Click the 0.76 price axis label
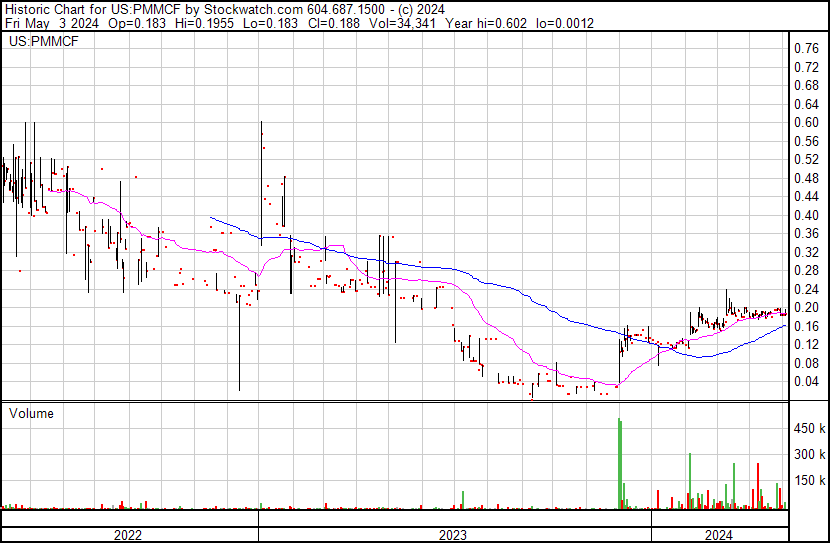The image size is (830, 543). [x=805, y=48]
